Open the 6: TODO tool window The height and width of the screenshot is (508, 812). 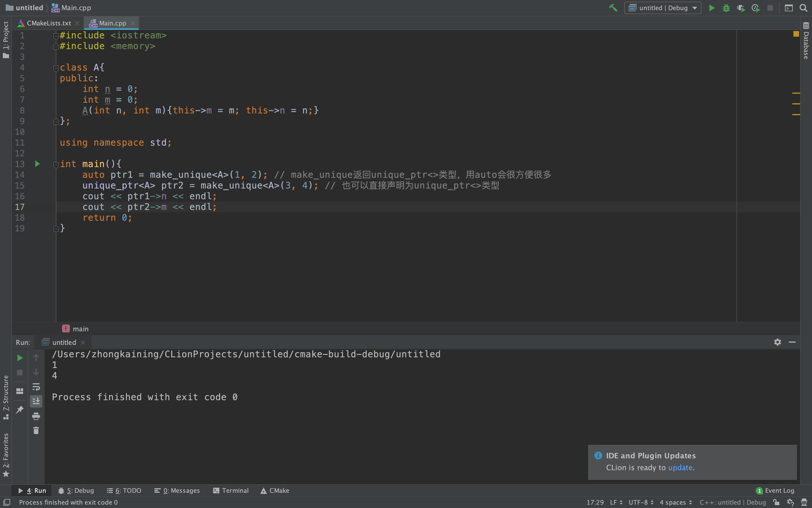(124, 491)
